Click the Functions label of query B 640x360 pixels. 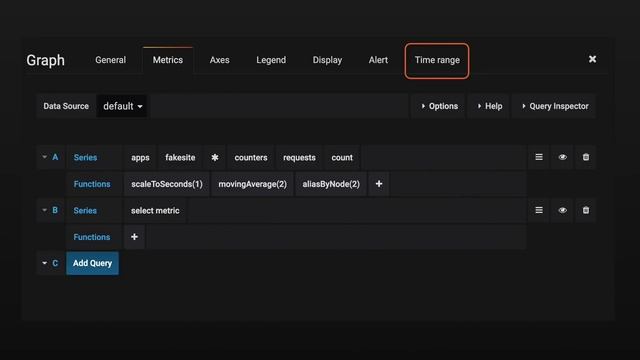tap(92, 237)
